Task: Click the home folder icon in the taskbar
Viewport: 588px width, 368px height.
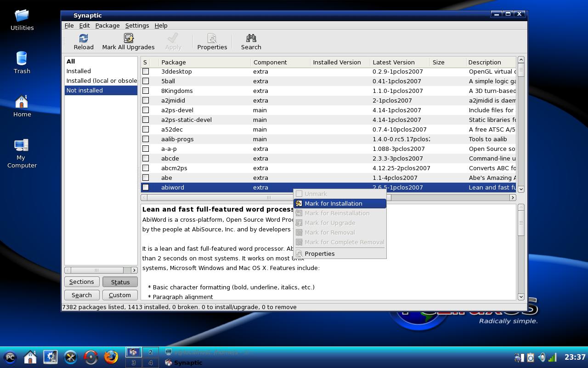Action: point(30,357)
